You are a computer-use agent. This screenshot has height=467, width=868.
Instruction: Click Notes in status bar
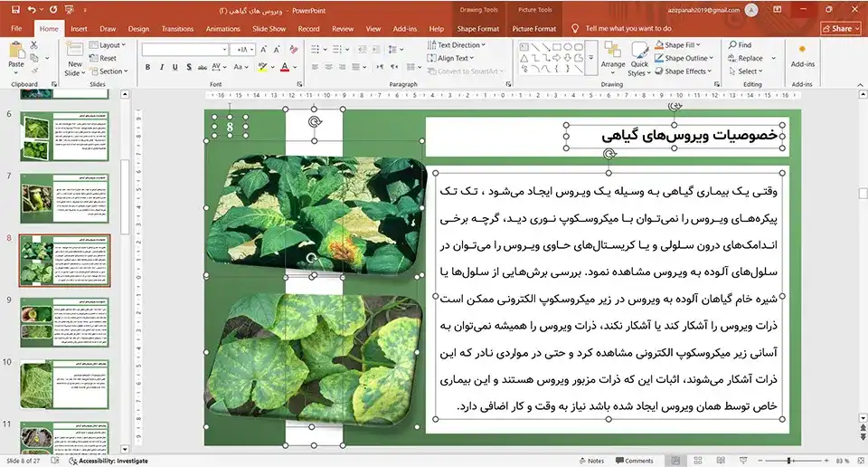point(591,461)
